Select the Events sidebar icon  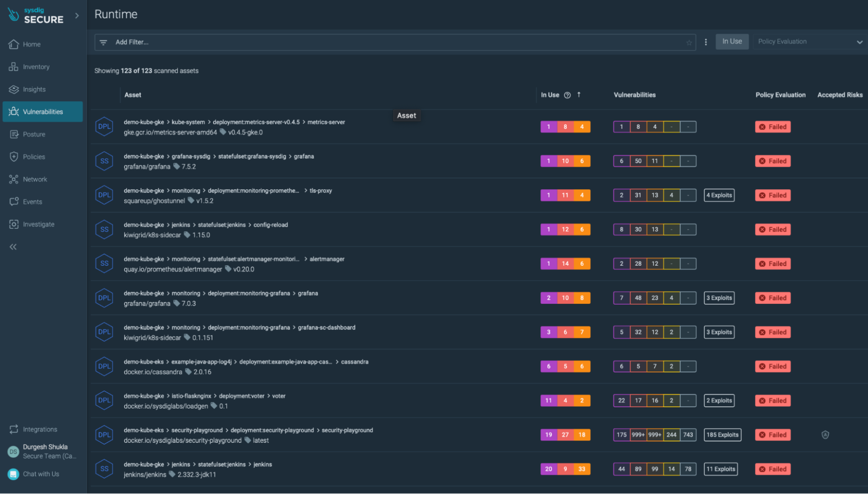click(31, 201)
